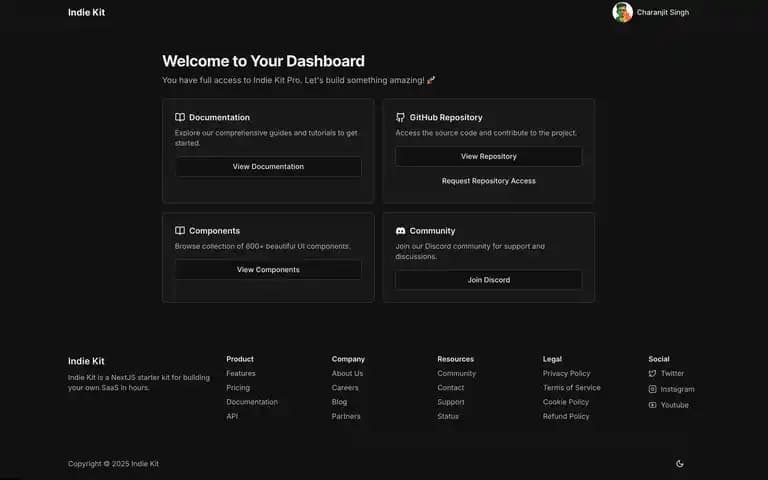Click the Documentation card title text

pos(219,117)
